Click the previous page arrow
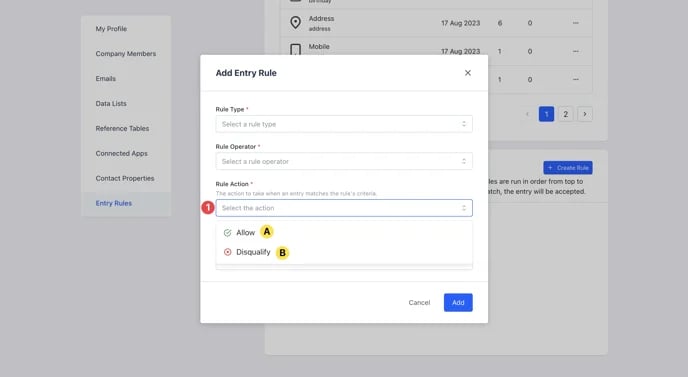The height and width of the screenshot is (377, 688). (x=527, y=114)
